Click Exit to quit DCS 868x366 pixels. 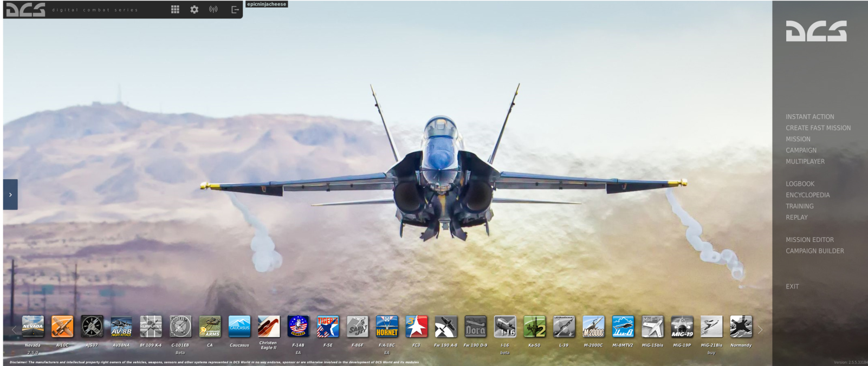pyautogui.click(x=792, y=286)
